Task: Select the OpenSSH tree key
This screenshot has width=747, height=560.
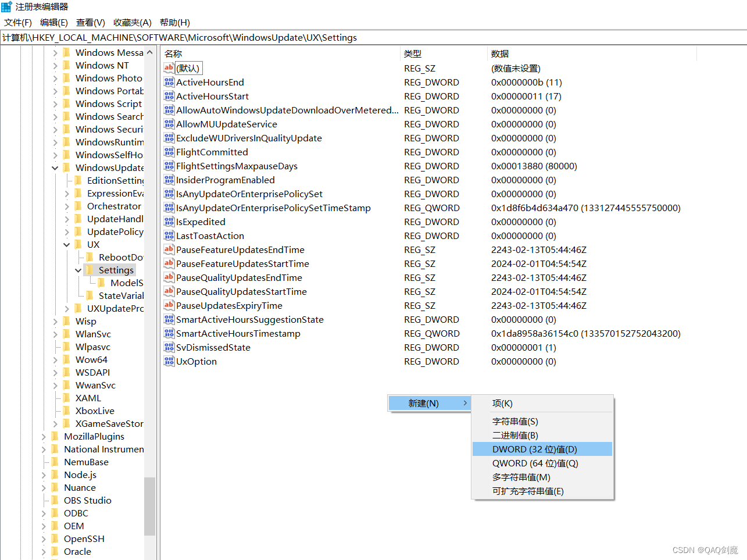Action: (x=84, y=538)
